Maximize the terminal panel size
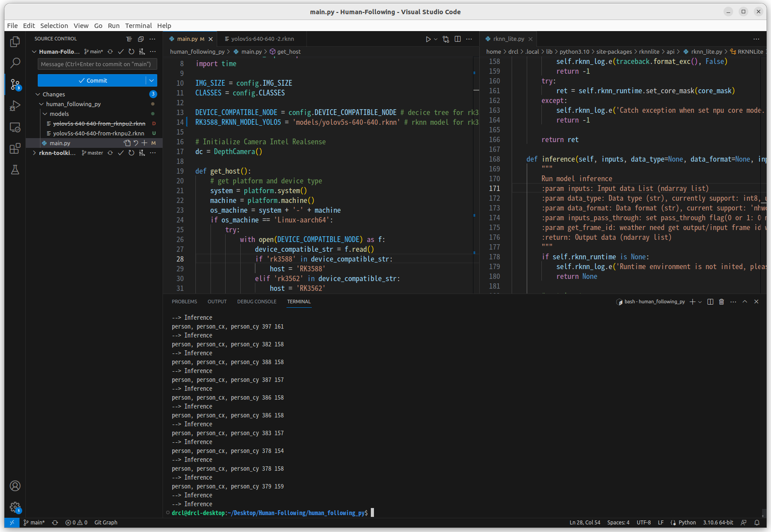Screen dimensions: 771x532 tap(745, 302)
